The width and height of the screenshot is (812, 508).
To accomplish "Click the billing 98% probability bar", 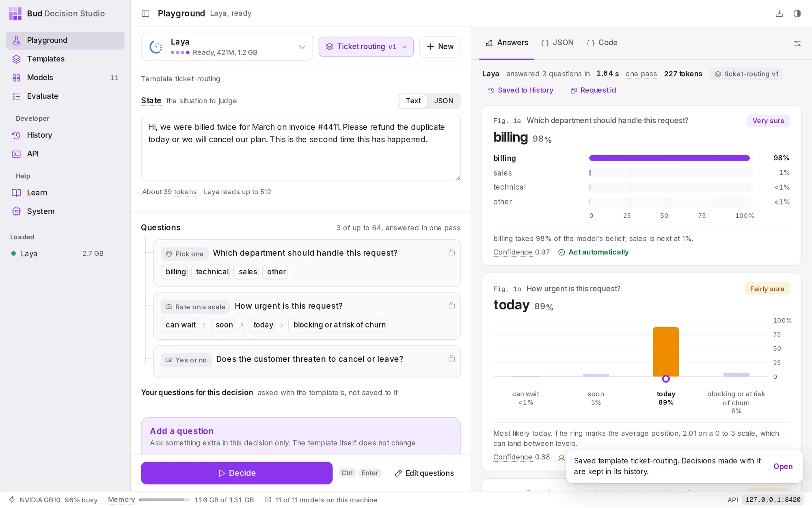I will 669,158.
